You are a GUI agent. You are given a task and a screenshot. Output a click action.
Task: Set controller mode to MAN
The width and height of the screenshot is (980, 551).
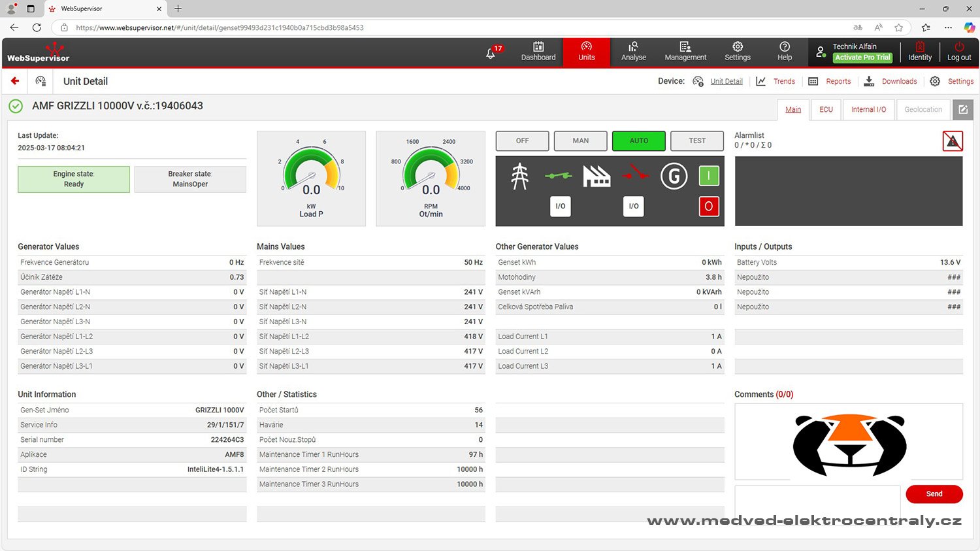(580, 141)
